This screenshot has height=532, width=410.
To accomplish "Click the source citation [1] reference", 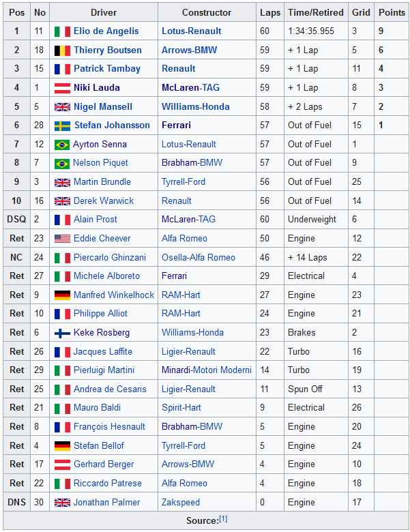I will (223, 520).
